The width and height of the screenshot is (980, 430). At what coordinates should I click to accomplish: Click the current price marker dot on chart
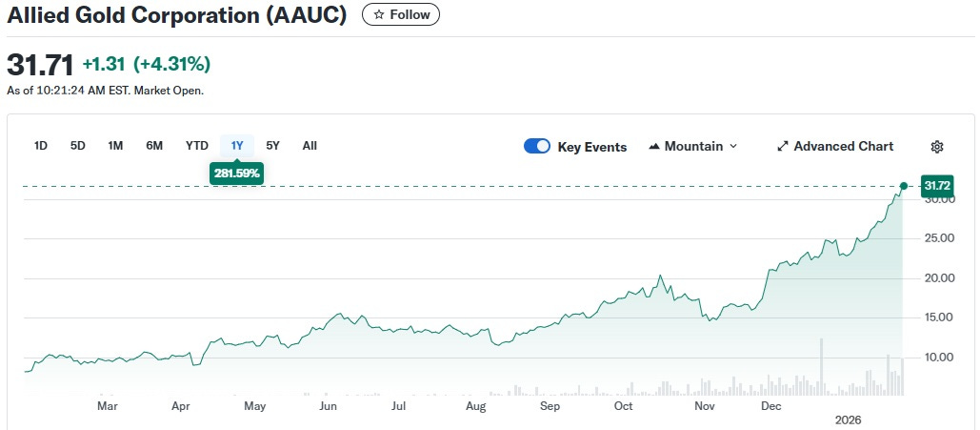tap(903, 186)
